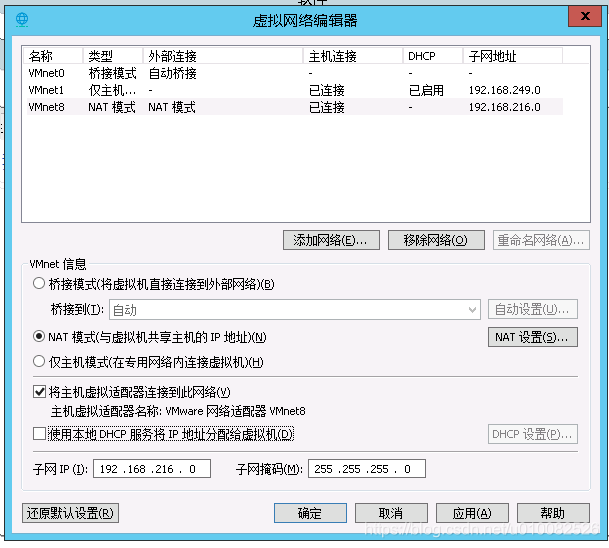
Task: Click the 外部连接 column header
Action: pos(223,56)
